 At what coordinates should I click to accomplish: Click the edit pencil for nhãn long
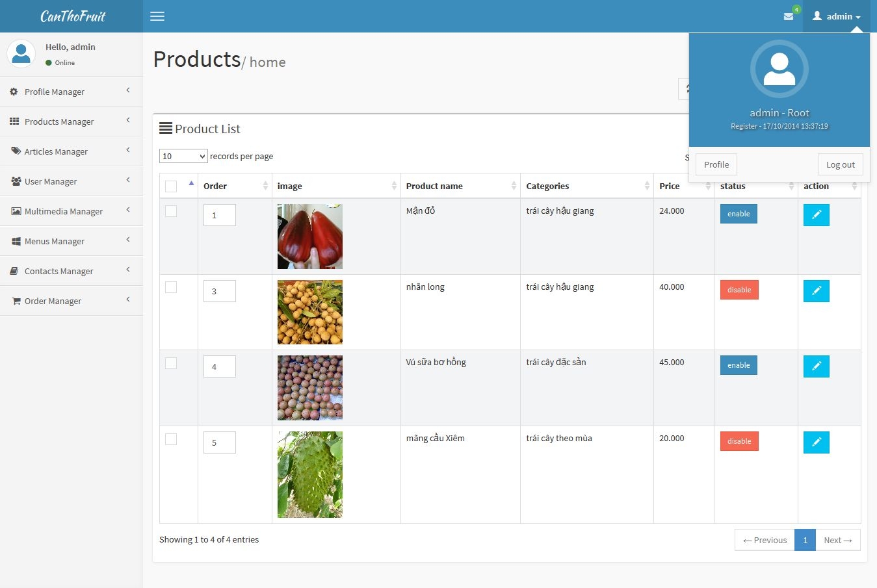pyautogui.click(x=817, y=291)
